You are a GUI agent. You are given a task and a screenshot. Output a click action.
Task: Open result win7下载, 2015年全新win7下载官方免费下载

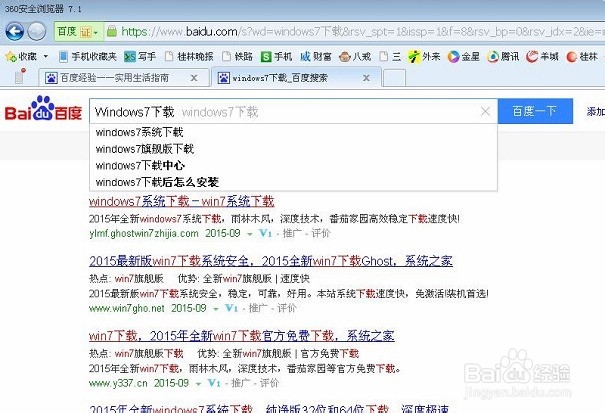242,336
